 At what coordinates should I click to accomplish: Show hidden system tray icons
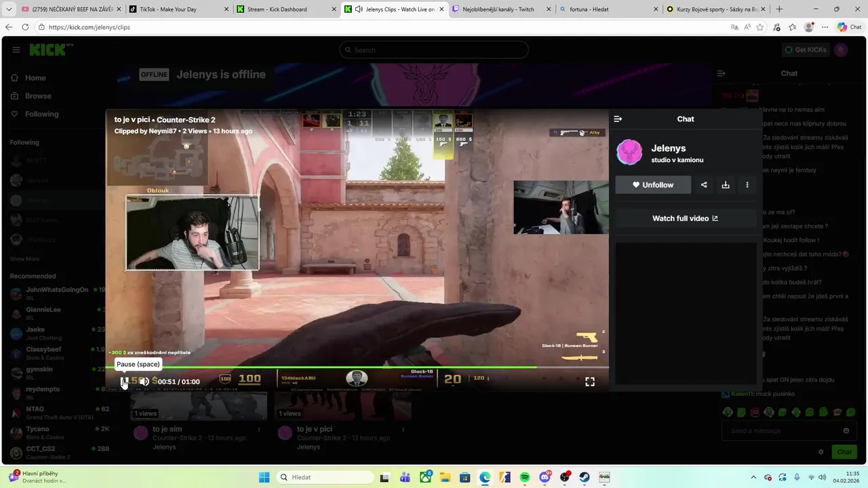[754, 477]
